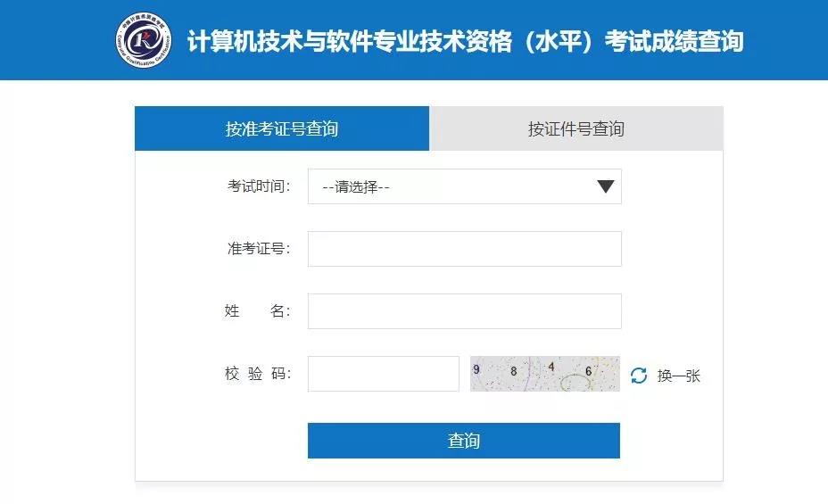The image size is (828, 504).
Task: Click the black triangle arrow of 考试时间 selector
Action: (x=605, y=186)
